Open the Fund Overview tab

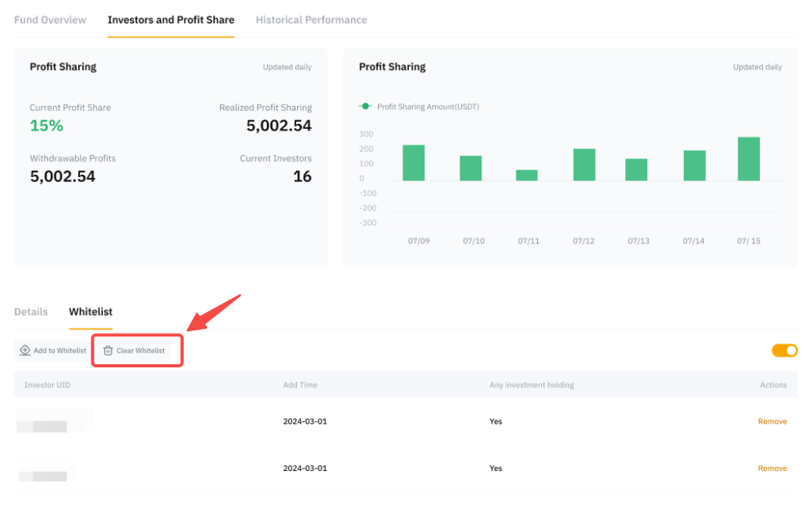(50, 20)
